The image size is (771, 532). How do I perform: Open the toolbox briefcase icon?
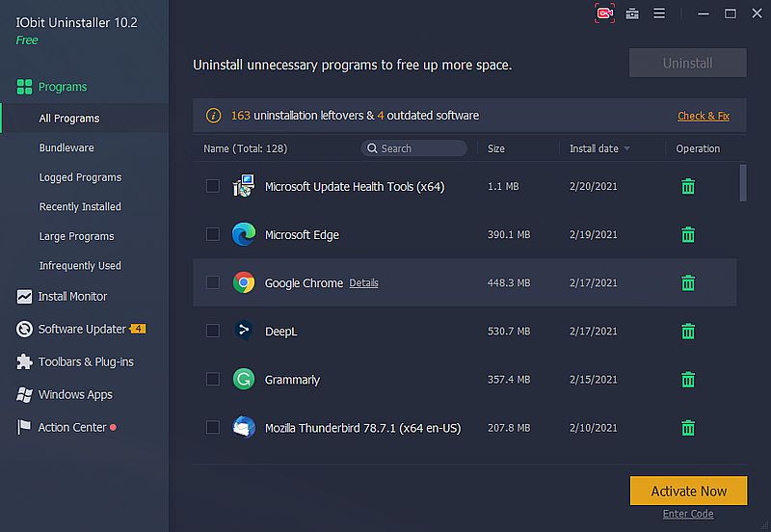click(632, 13)
